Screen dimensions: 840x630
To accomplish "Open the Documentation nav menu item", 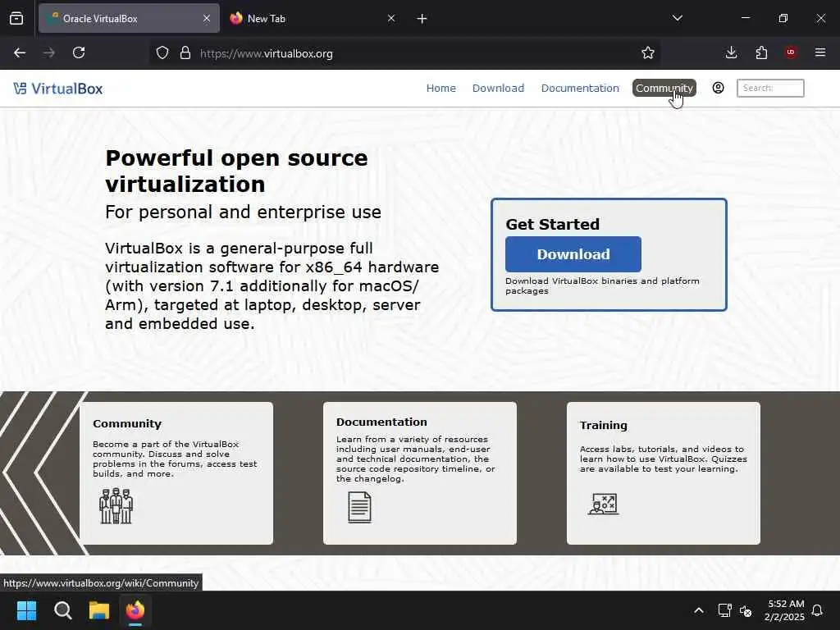I will click(x=580, y=88).
